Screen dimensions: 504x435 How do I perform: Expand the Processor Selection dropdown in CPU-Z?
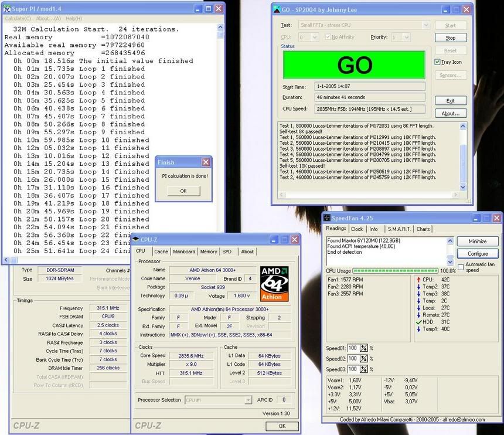[x=248, y=400]
